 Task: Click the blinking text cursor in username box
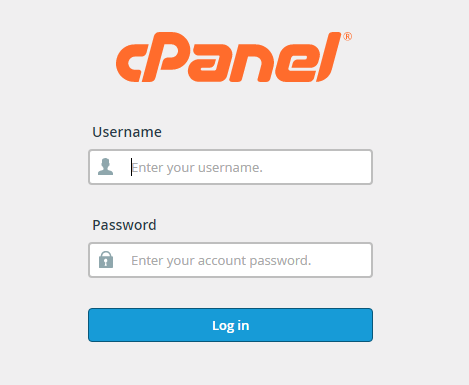click(x=131, y=167)
